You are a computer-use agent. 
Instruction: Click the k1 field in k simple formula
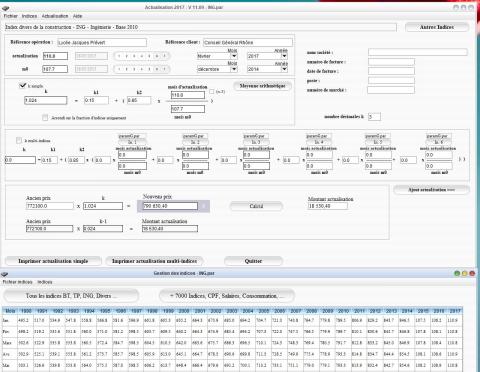96,100
